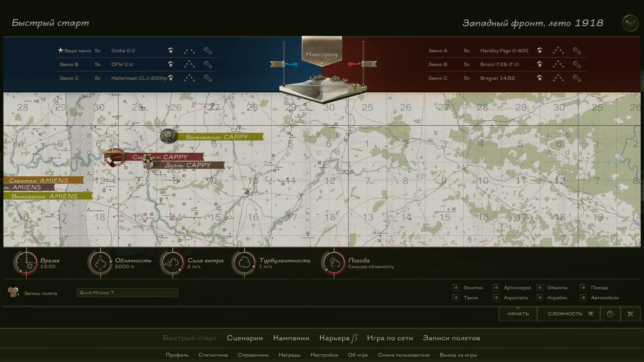Open the Сценарии menu tab
Viewport: 644px width, 362px height.
coord(245,338)
